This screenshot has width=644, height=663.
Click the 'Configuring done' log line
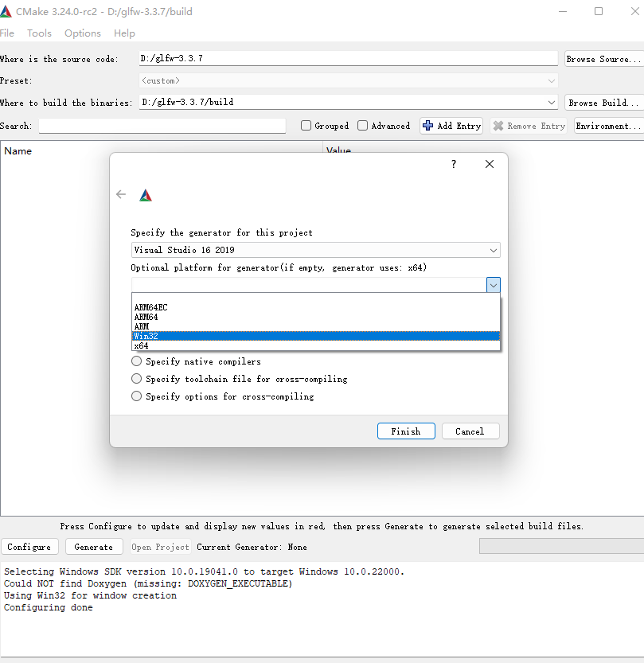pyautogui.click(x=49, y=607)
